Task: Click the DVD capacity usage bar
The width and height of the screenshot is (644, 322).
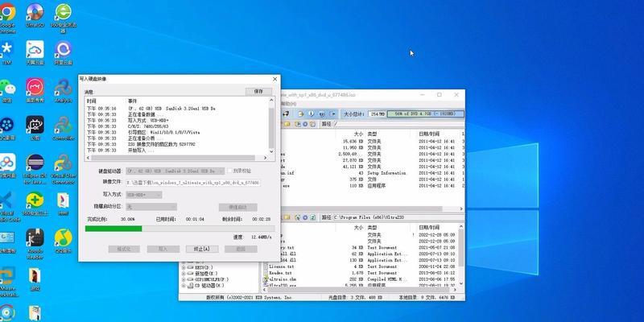Action: pyautogui.click(x=426, y=114)
